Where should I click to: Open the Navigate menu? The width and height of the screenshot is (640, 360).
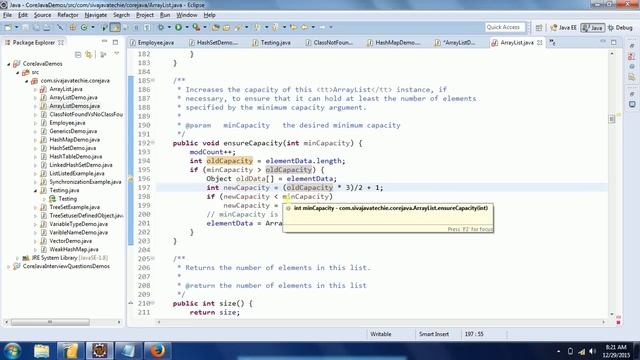(96, 15)
